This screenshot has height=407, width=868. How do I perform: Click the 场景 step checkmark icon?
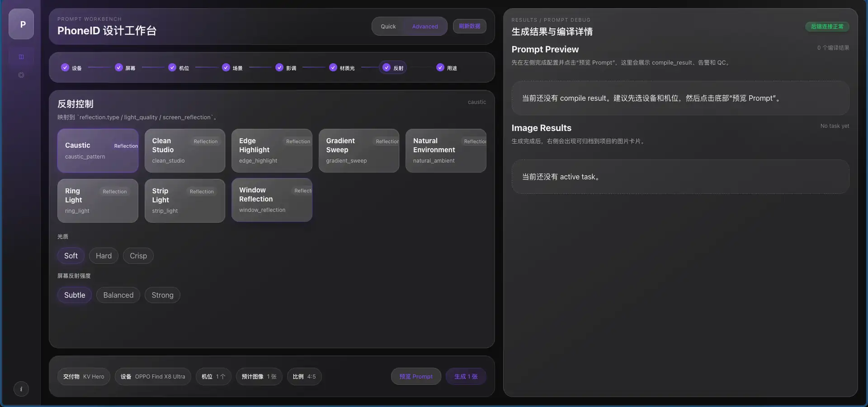click(226, 67)
